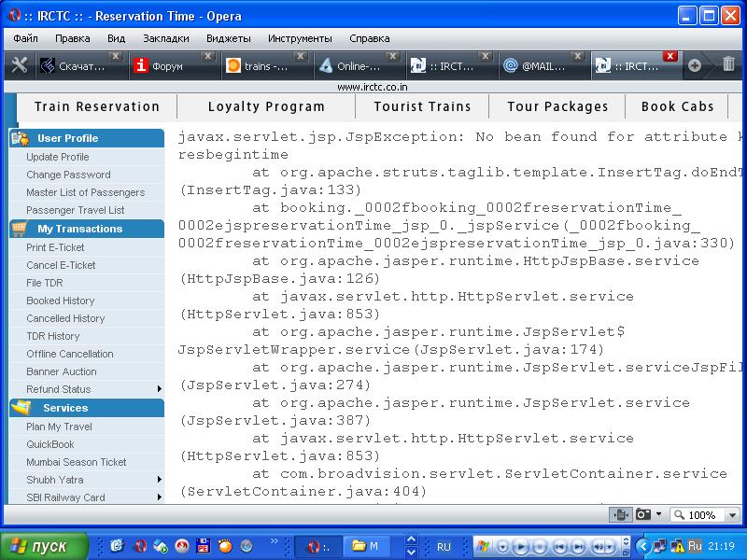Click the пуск Start button
747x560 pixels.
point(44,546)
